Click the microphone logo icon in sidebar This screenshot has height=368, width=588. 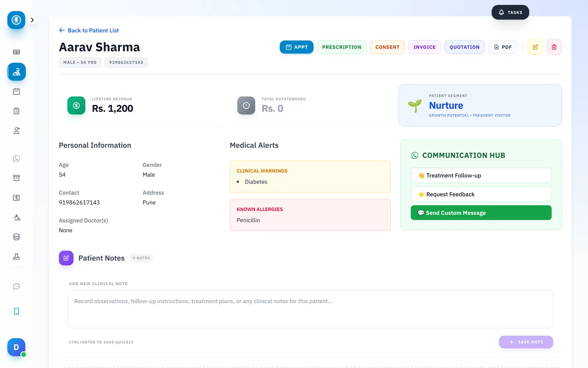[16, 20]
